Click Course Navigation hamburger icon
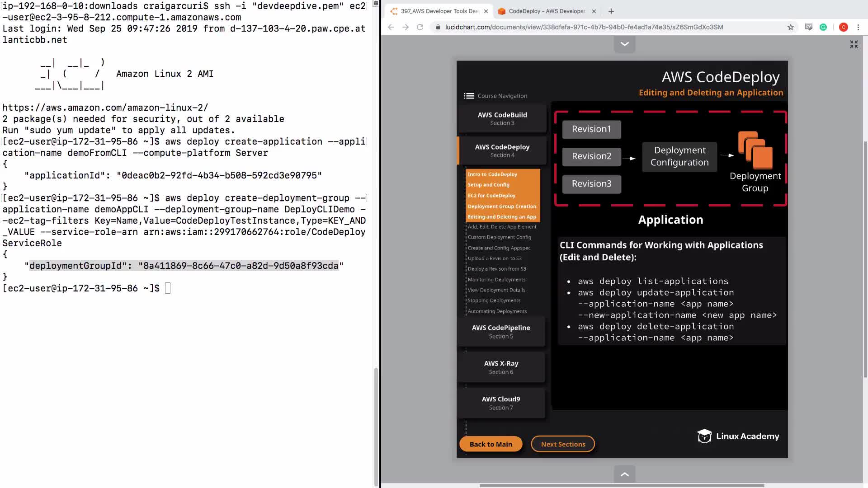This screenshot has height=488, width=868. pos(469,96)
